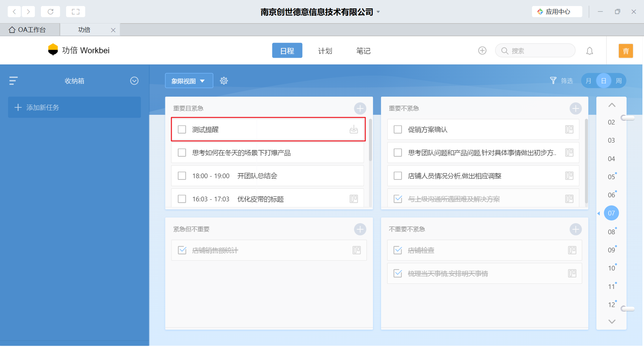Screen dimensions: 644x347
Task: Move date list up with top chevron
Action: tap(612, 105)
